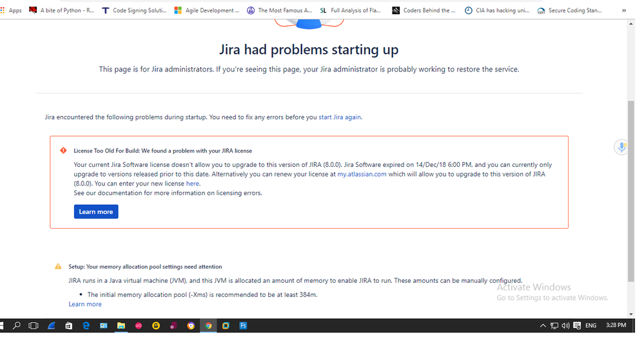
Task: Click 'Setup: Your memory allocation pool' title
Action: [x=145, y=267]
